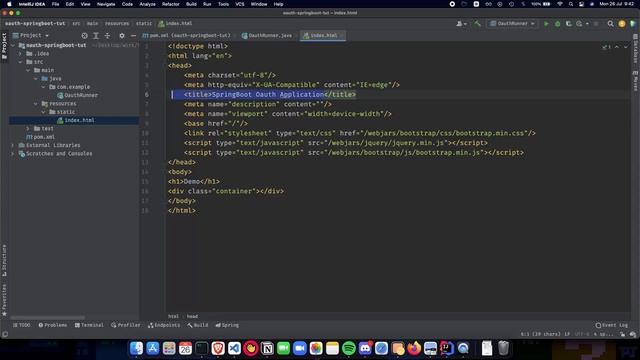Viewport: 640px width, 360px height.
Task: Open the Terminal tool window
Action: point(89,325)
